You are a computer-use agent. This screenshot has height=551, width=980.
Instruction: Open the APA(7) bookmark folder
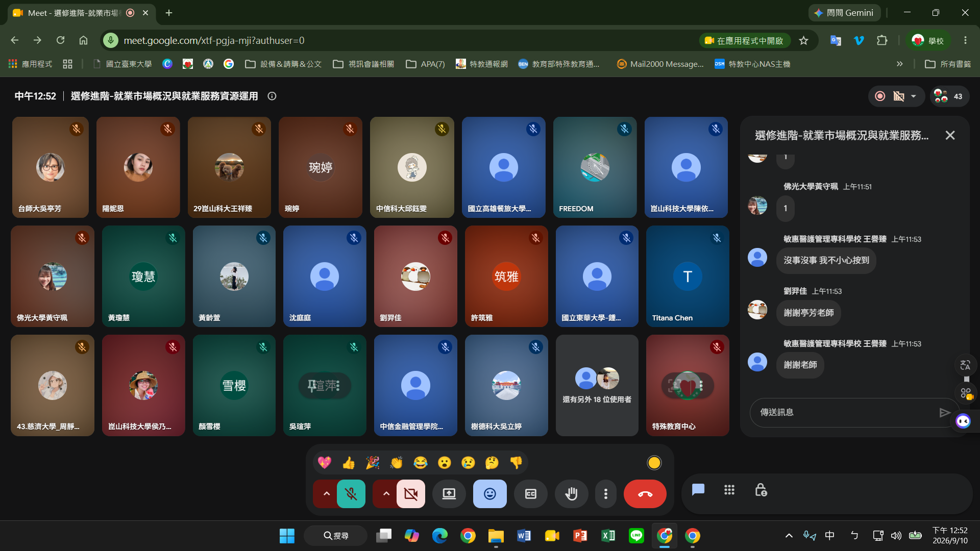point(425,64)
